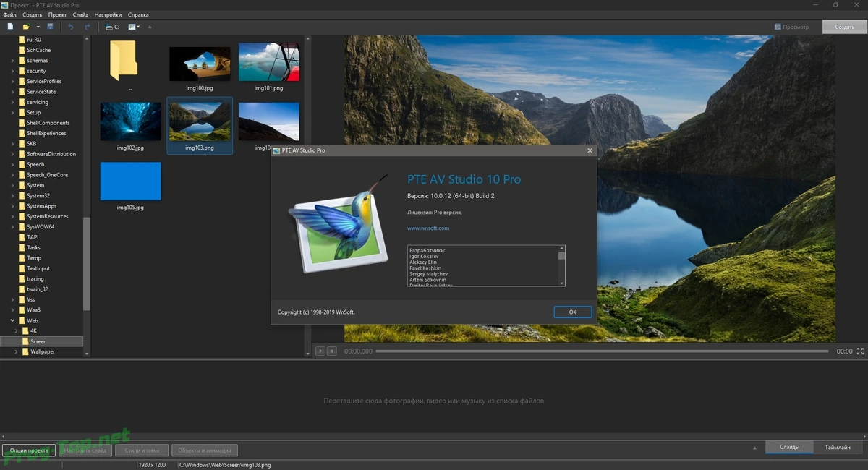Viewport: 868px width, 470px height.
Task: Click the ShellExperiences folder icon
Action: pos(22,133)
